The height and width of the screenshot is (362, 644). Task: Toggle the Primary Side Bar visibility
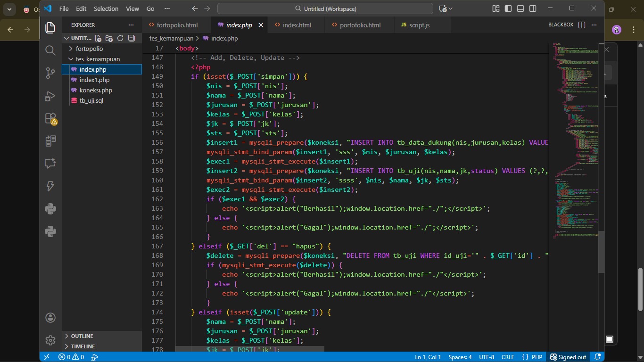pos(508,8)
